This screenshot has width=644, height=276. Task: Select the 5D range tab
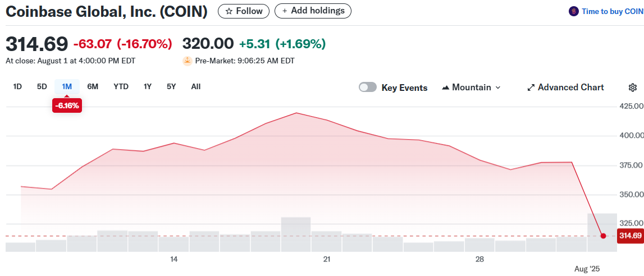click(x=42, y=86)
